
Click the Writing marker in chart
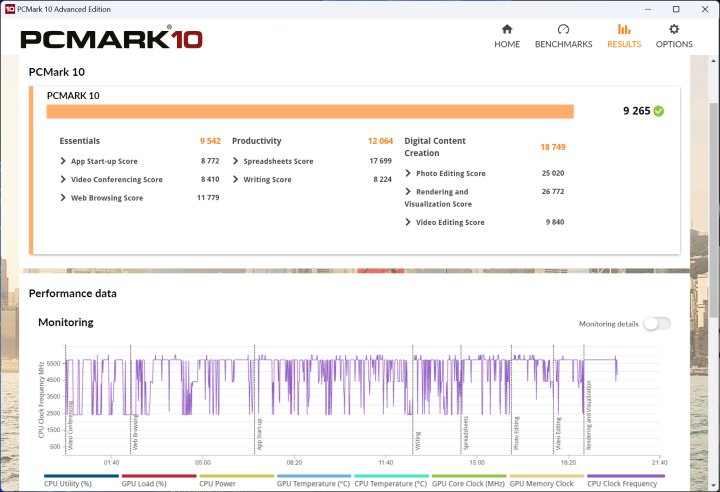(417, 440)
